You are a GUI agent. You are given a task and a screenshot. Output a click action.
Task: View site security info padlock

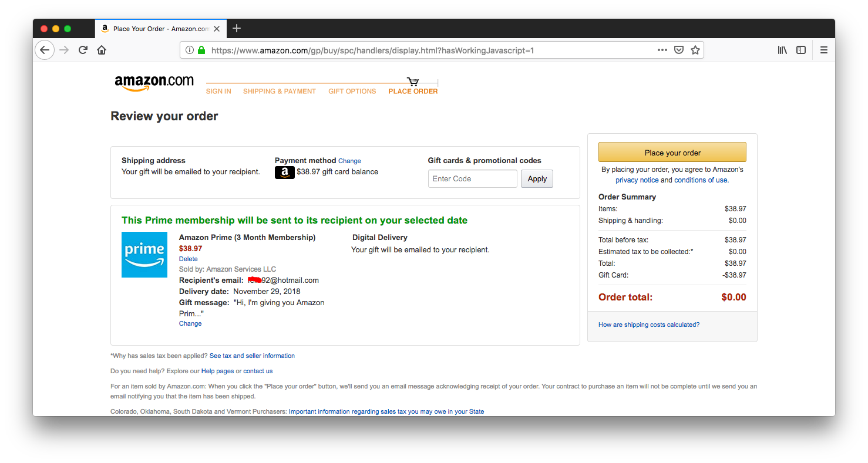[x=201, y=50]
